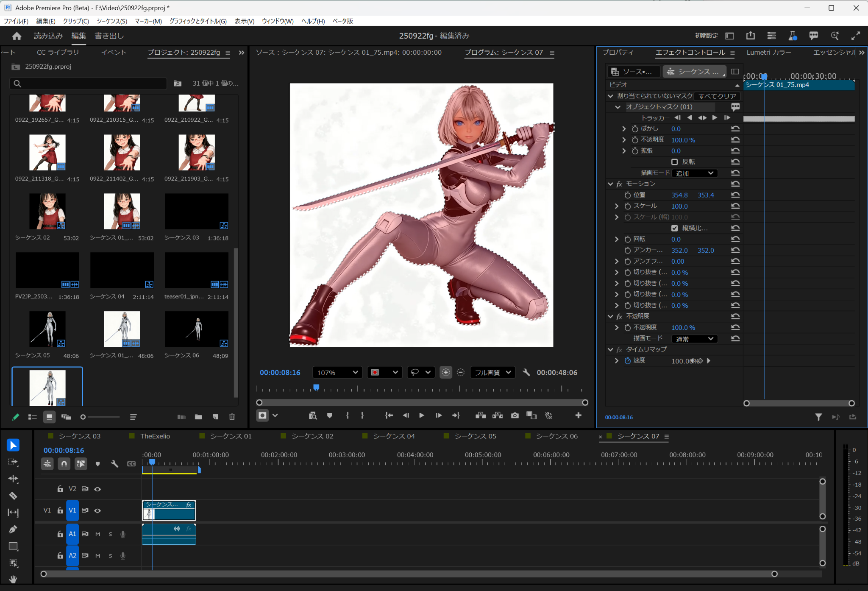This screenshot has height=591, width=868.
Task: Switch to the Lumetri カラー tab
Action: tap(768, 53)
